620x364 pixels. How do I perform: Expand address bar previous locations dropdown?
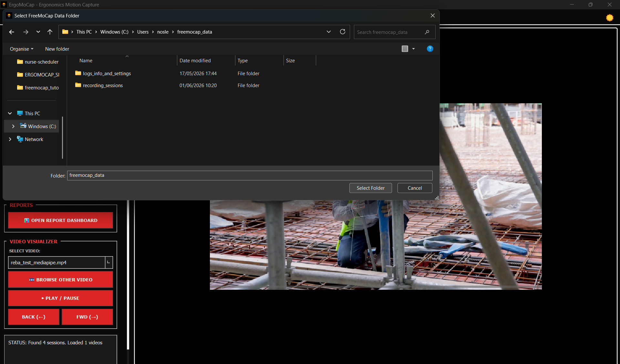click(329, 32)
